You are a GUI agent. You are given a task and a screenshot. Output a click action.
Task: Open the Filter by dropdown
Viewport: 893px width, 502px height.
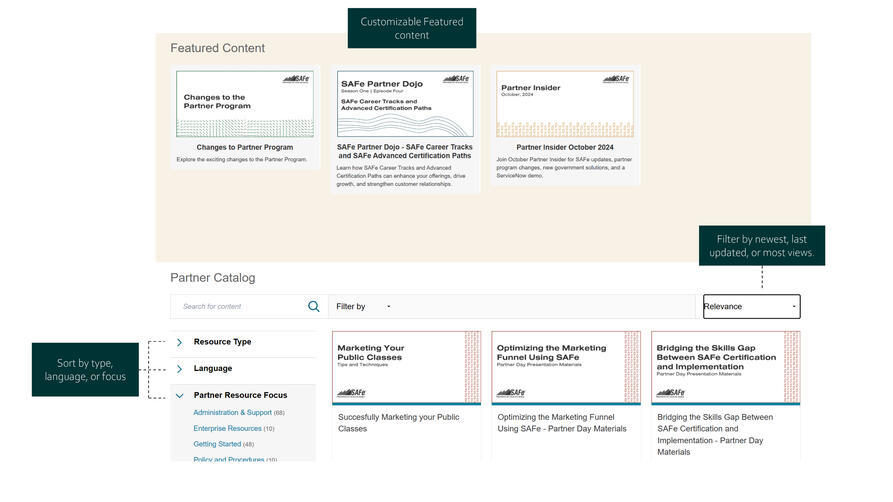[364, 307]
